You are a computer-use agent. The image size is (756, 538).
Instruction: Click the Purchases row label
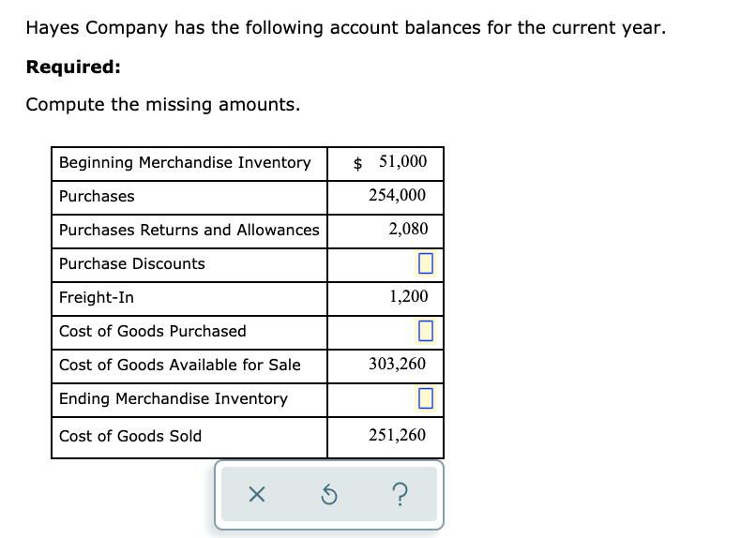click(97, 197)
